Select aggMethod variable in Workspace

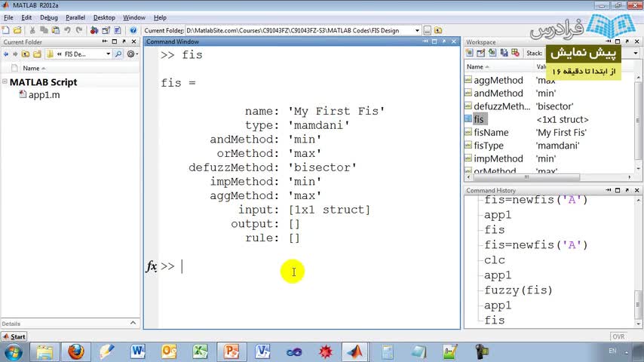coord(498,81)
